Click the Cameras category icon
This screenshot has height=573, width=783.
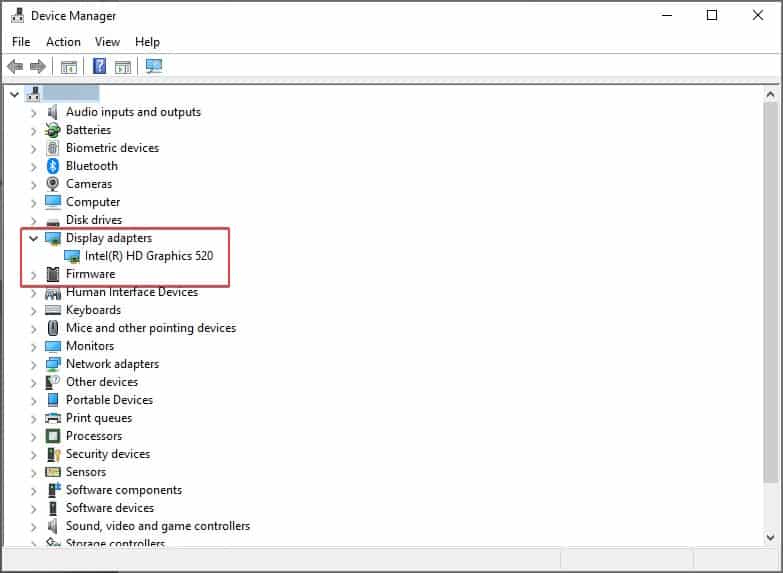[x=53, y=184]
